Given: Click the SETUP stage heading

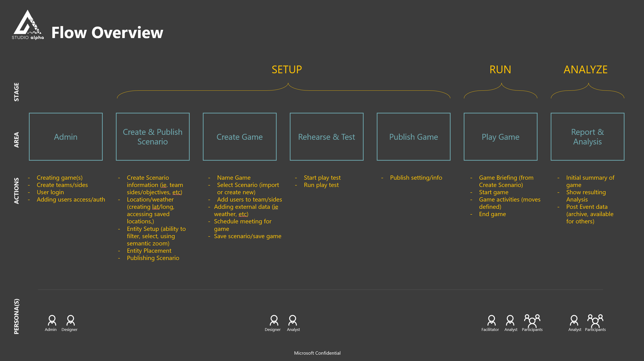Looking at the screenshot, I should click(287, 70).
